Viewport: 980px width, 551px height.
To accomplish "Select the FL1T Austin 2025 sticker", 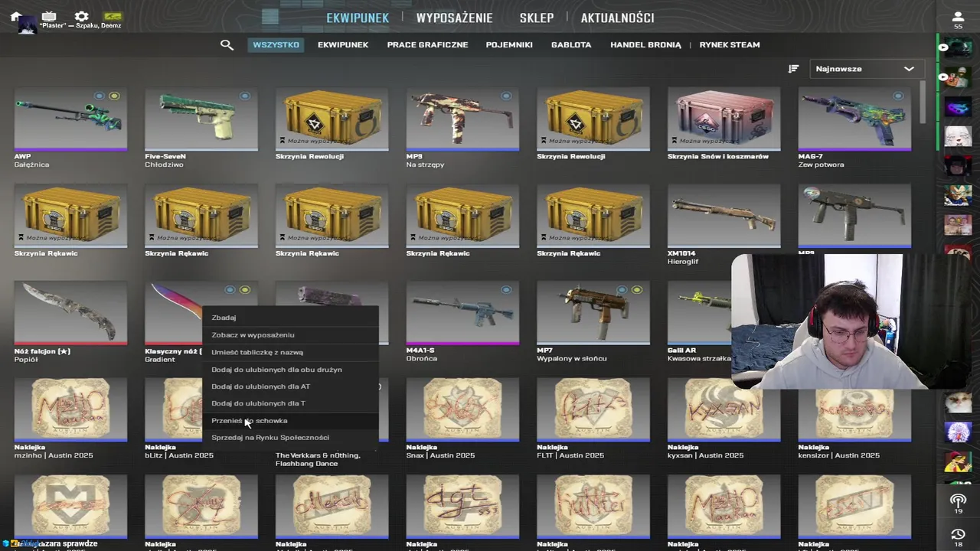I will [593, 419].
